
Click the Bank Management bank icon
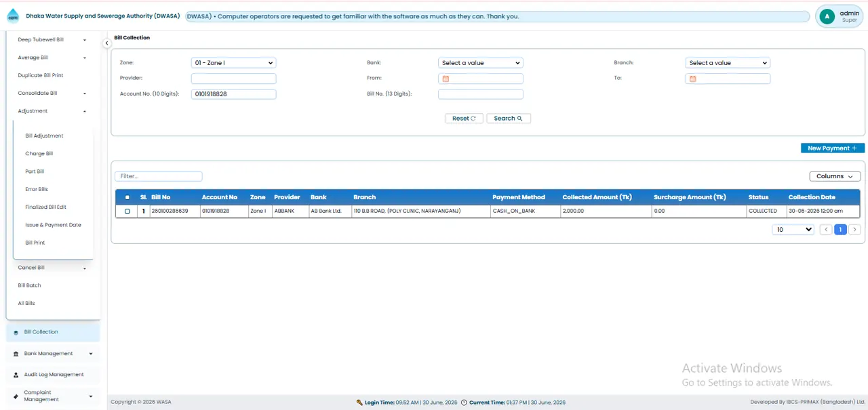click(x=16, y=354)
